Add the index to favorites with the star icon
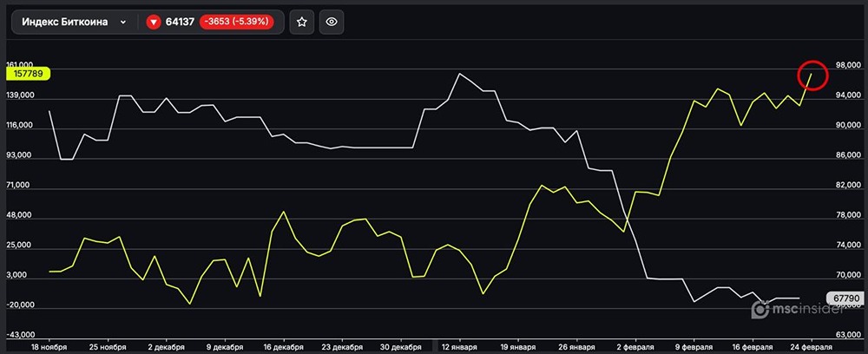 [301, 23]
